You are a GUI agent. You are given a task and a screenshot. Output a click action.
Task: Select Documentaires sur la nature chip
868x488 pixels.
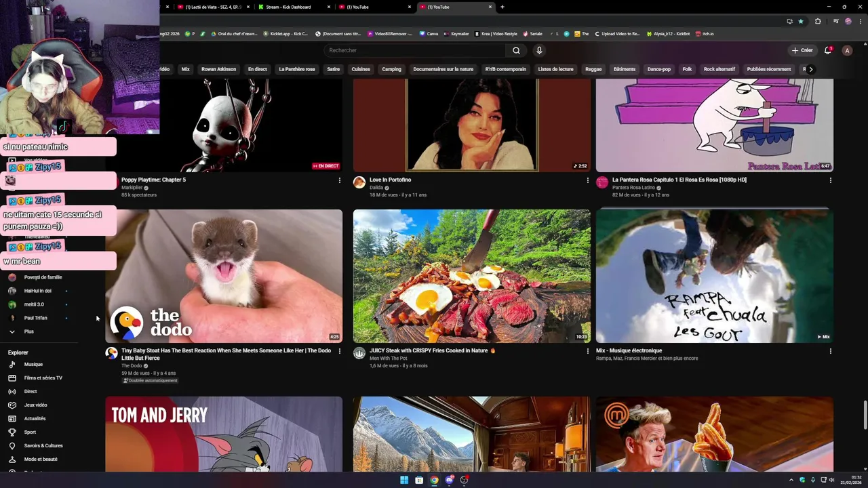coord(443,69)
